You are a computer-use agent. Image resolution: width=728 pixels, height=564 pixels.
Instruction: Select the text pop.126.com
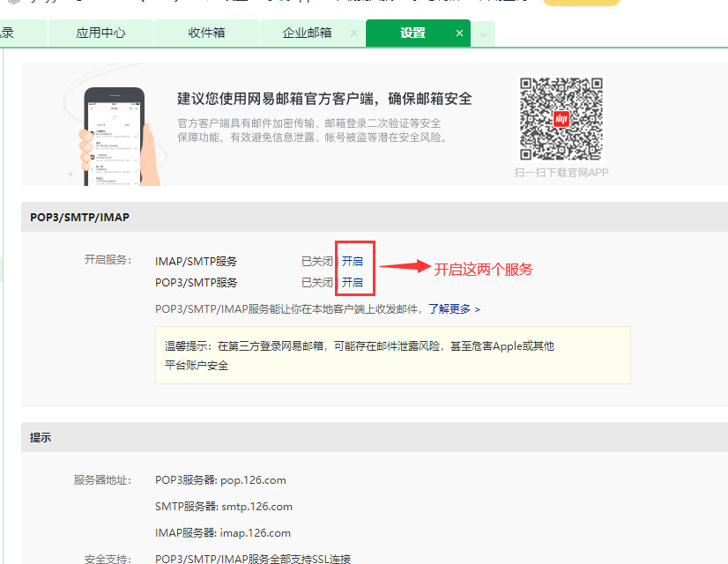pos(253,480)
